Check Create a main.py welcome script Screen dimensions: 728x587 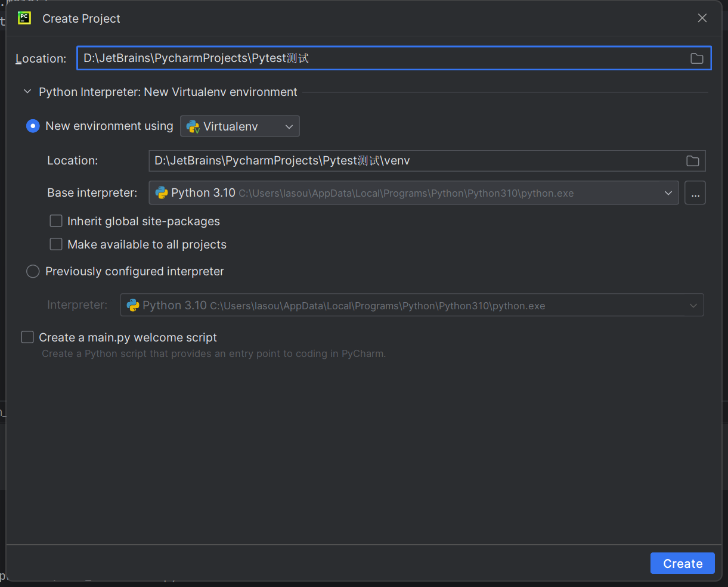pyautogui.click(x=27, y=337)
